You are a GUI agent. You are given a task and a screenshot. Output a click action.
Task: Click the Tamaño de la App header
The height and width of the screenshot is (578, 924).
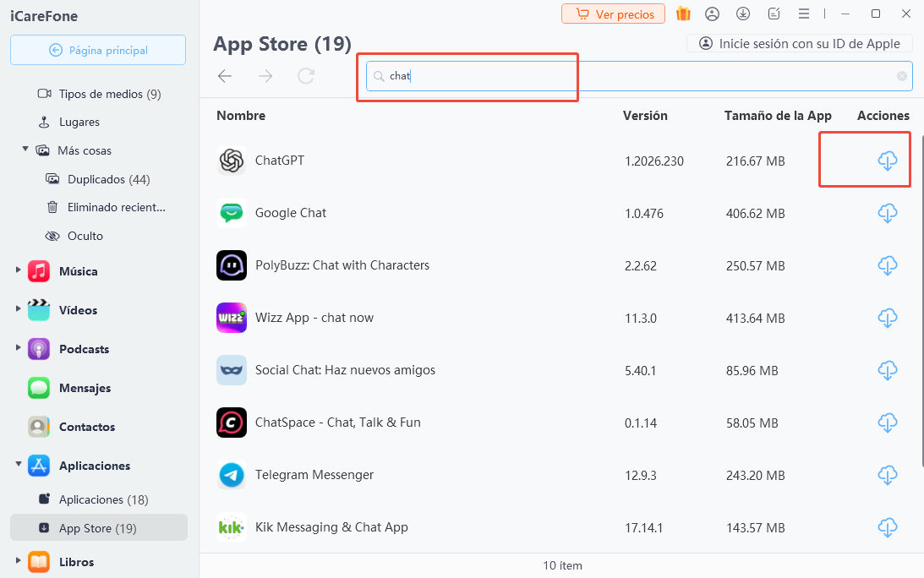point(778,116)
